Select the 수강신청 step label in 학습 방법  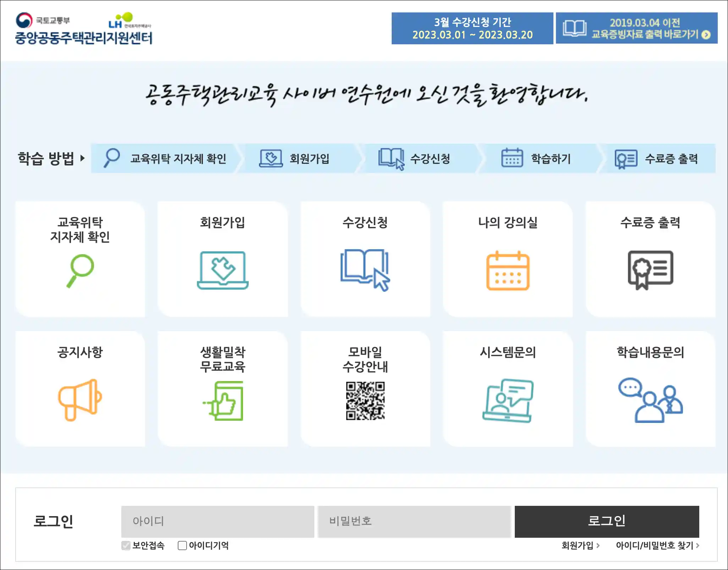tap(430, 158)
